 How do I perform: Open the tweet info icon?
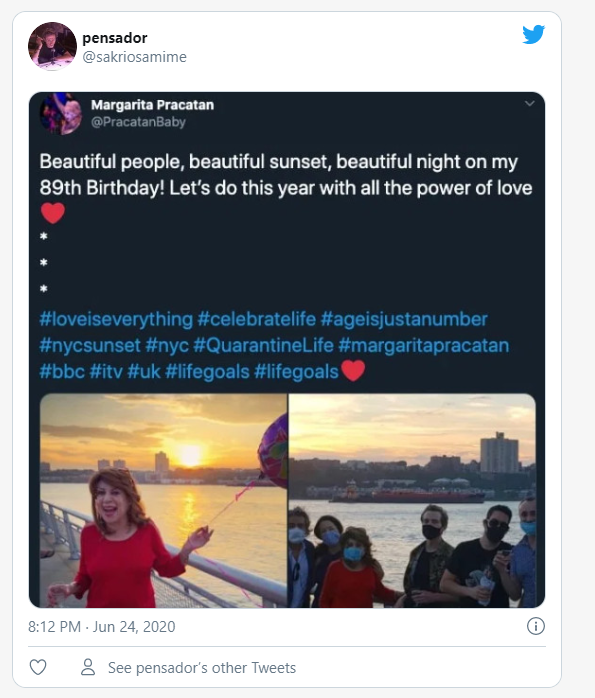click(x=535, y=626)
